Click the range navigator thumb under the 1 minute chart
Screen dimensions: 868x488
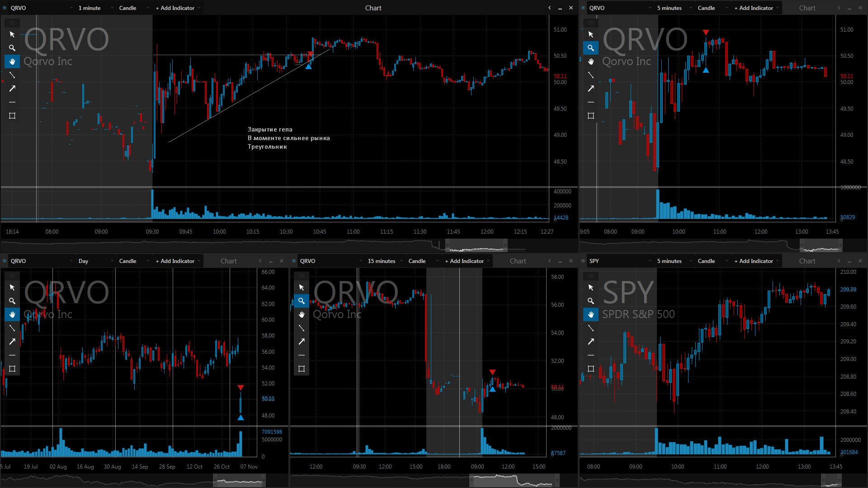[476, 245]
